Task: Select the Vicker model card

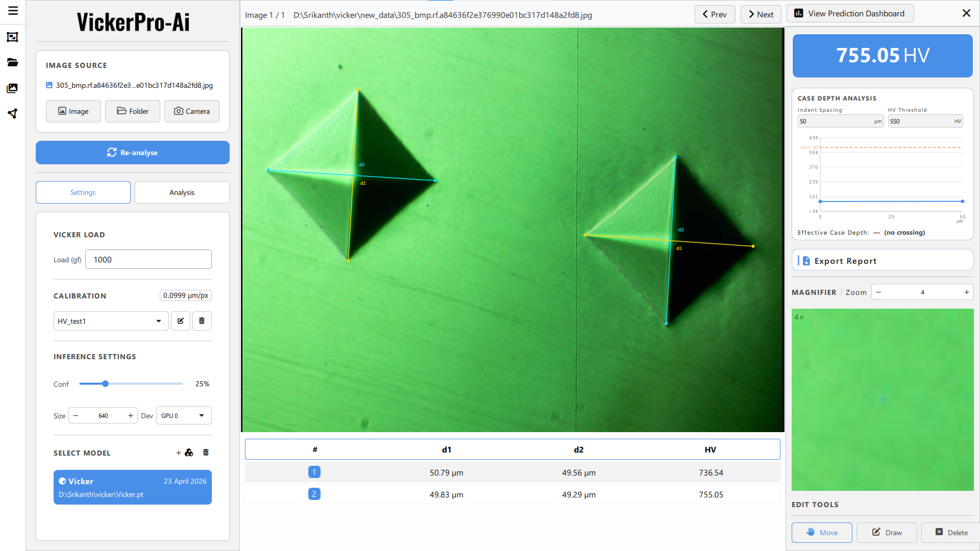Action: click(x=133, y=487)
